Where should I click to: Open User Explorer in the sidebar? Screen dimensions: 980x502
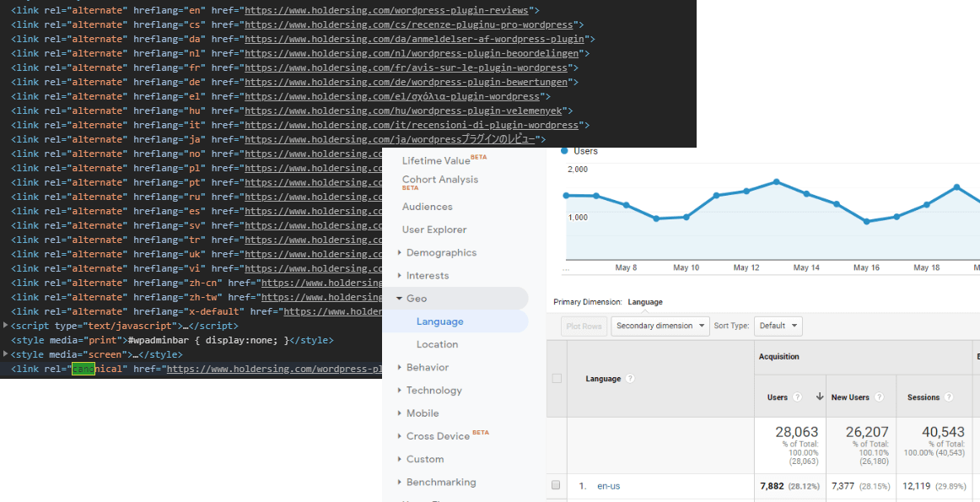(433, 229)
